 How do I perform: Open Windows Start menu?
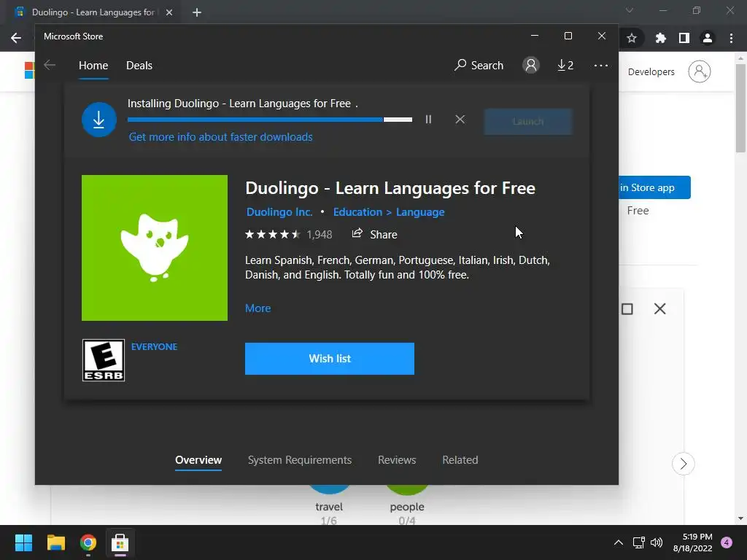pos(23,542)
